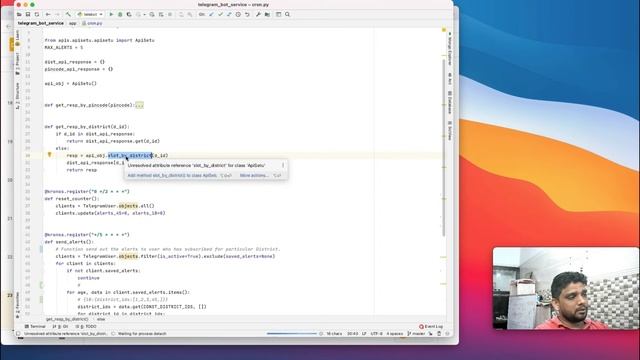This screenshot has width=640, height=360.
Task: Click '@kronos.register("*/5 * * * *")' decorator line
Action: click(x=87, y=235)
